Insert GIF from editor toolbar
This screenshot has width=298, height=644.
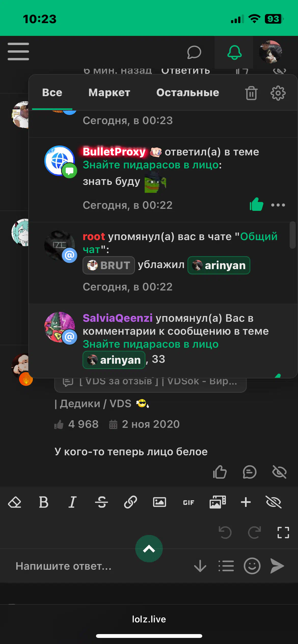point(188,503)
